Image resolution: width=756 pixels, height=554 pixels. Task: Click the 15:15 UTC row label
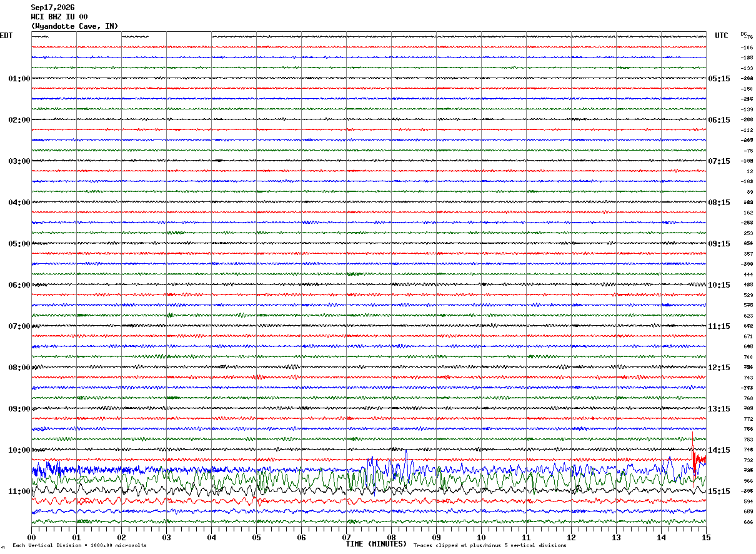pyautogui.click(x=719, y=491)
